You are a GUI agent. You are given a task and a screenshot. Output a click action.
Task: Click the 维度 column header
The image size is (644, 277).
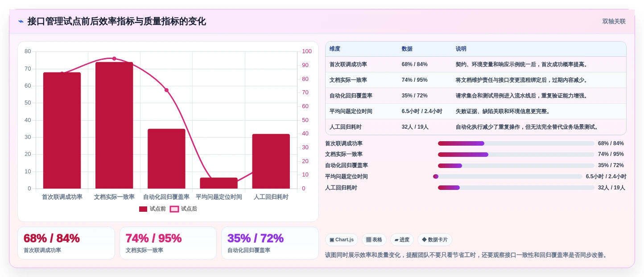coord(335,49)
